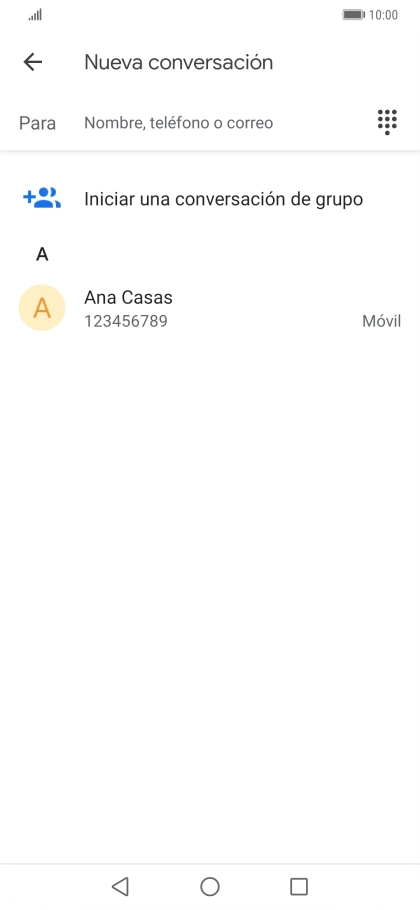Open the dial pad keypad icon
420x910 pixels.
(387, 122)
